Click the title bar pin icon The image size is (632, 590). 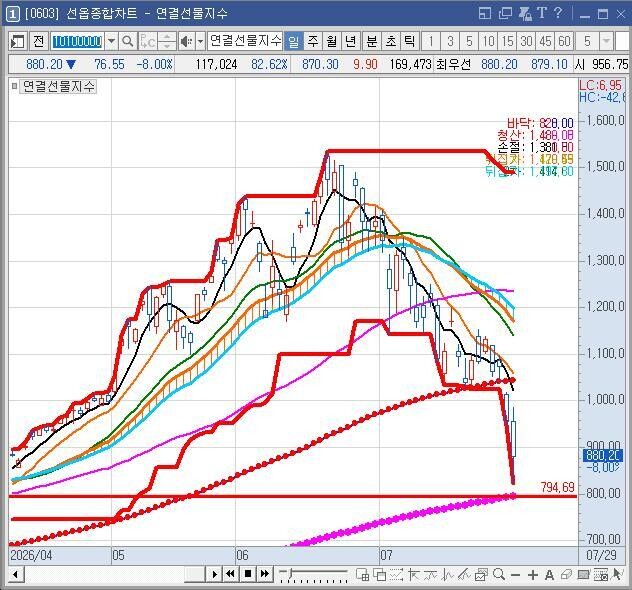click(525, 13)
